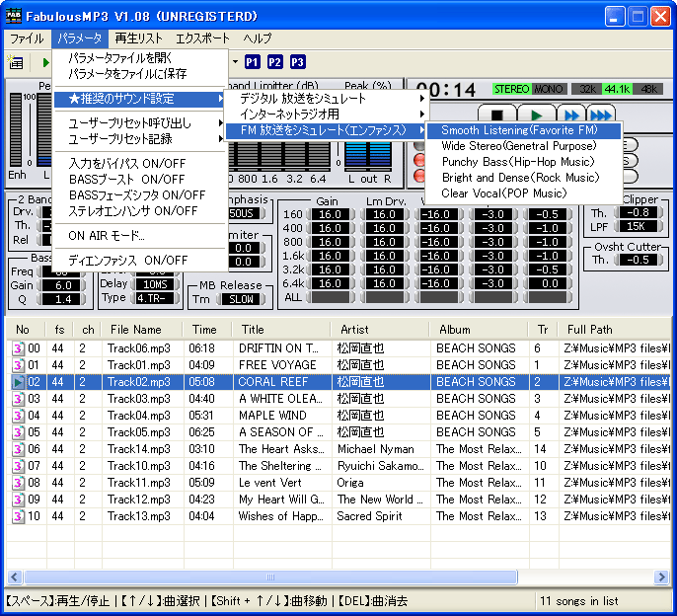This screenshot has width=677, height=616.
Task: Click the MP3 icon for Track12.mp3 row
Action: coord(18,500)
